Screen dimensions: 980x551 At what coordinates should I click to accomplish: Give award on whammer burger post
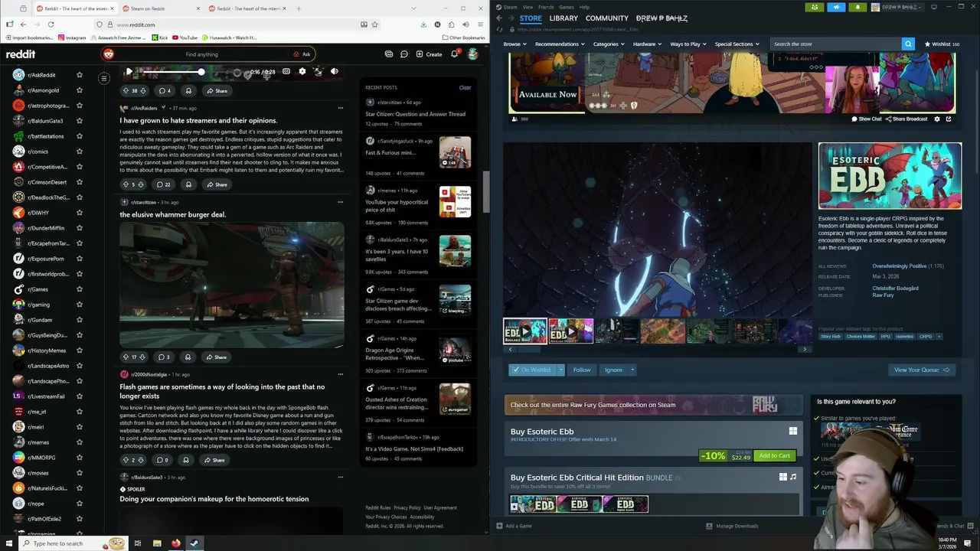[x=188, y=357]
